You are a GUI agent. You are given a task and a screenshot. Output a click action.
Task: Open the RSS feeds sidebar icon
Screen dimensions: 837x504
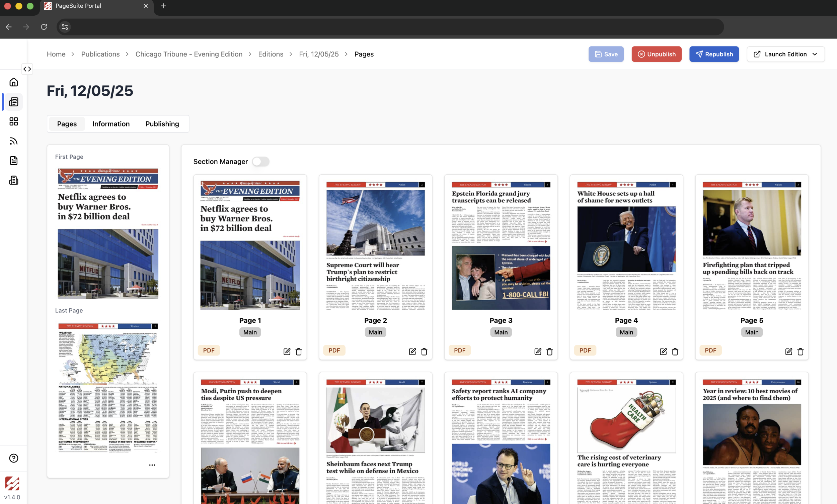coord(14,141)
